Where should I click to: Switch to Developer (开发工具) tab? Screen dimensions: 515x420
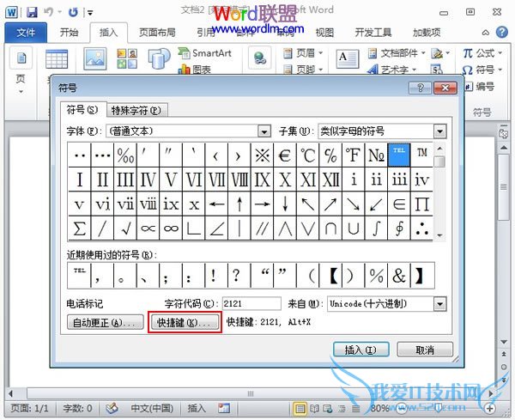point(373,32)
